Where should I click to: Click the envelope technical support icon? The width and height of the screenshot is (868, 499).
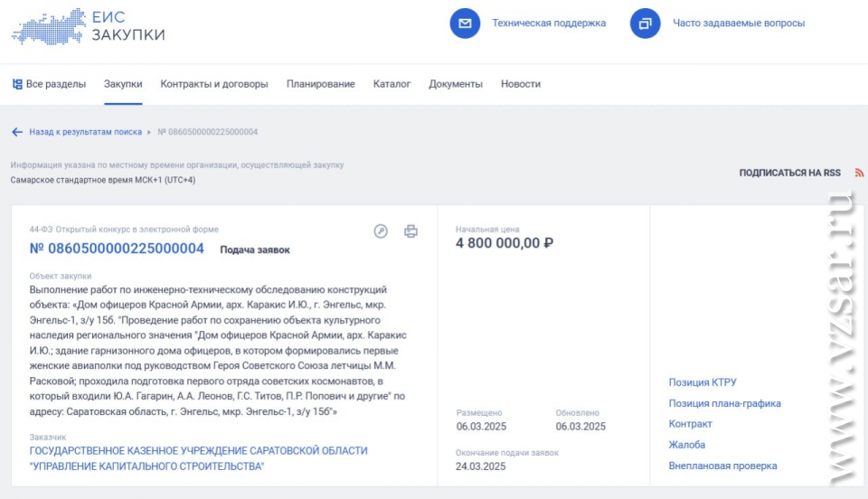coord(465,24)
